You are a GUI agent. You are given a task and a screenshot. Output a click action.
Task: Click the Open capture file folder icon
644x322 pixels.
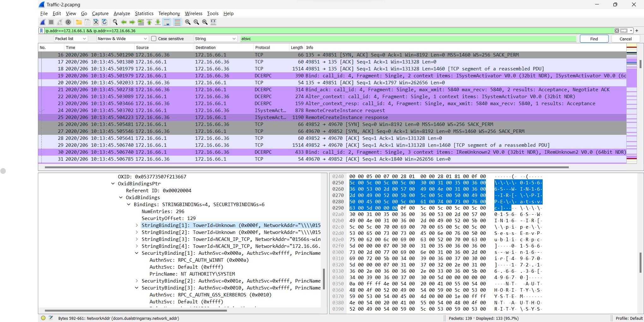pos(79,22)
